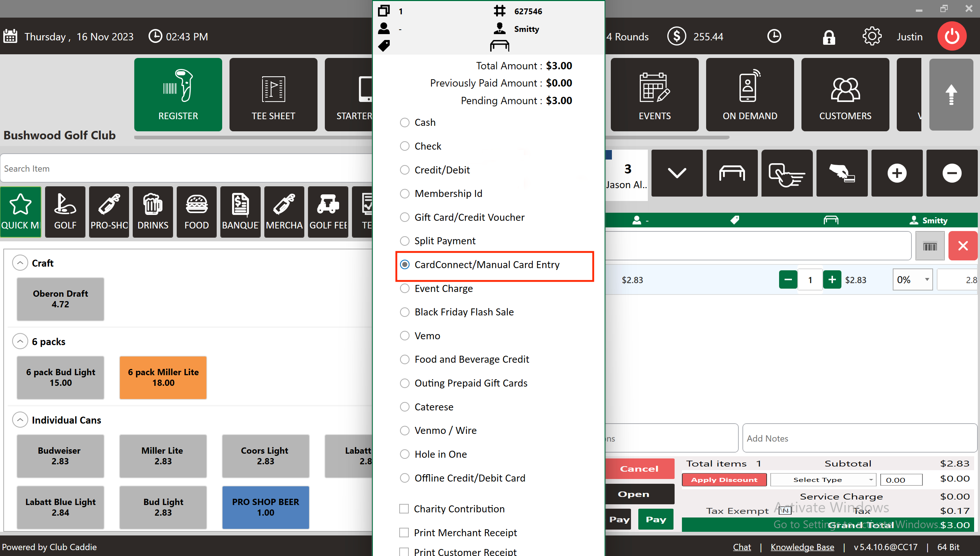This screenshot has width=980, height=556.
Task: Click the red power logout icon
Action: pos(951,36)
